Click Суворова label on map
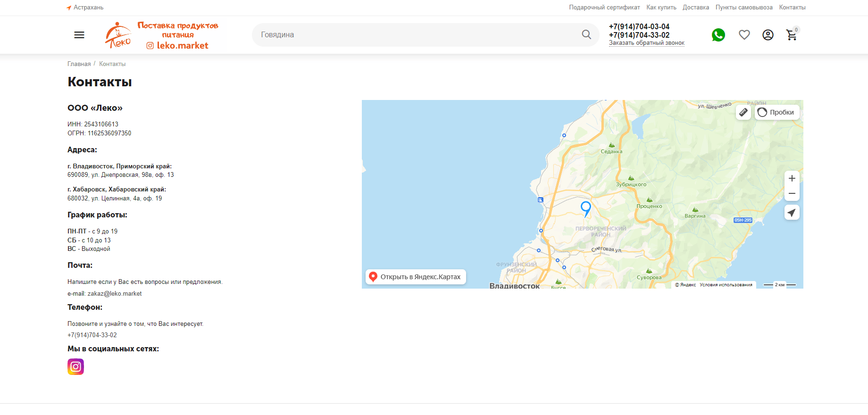 point(649,277)
